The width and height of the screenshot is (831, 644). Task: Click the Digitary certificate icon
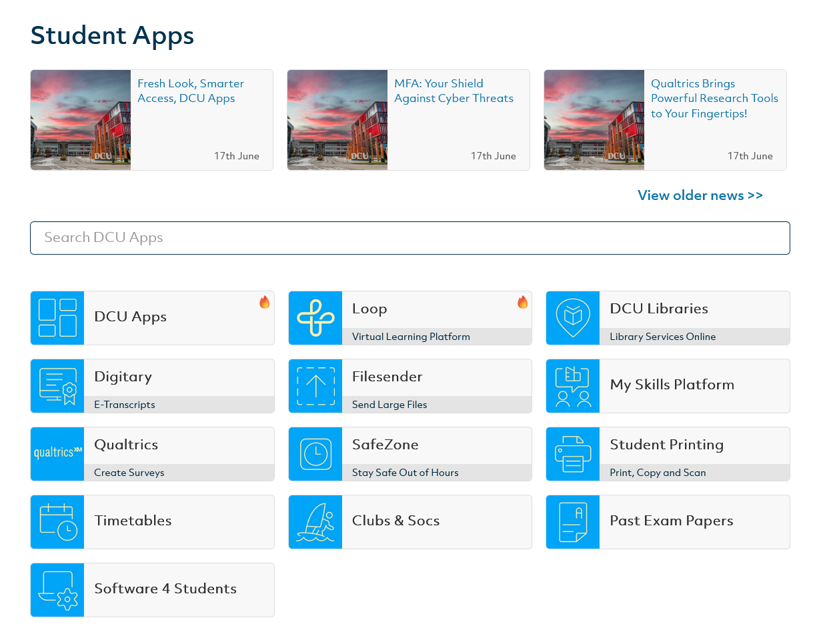pos(57,386)
